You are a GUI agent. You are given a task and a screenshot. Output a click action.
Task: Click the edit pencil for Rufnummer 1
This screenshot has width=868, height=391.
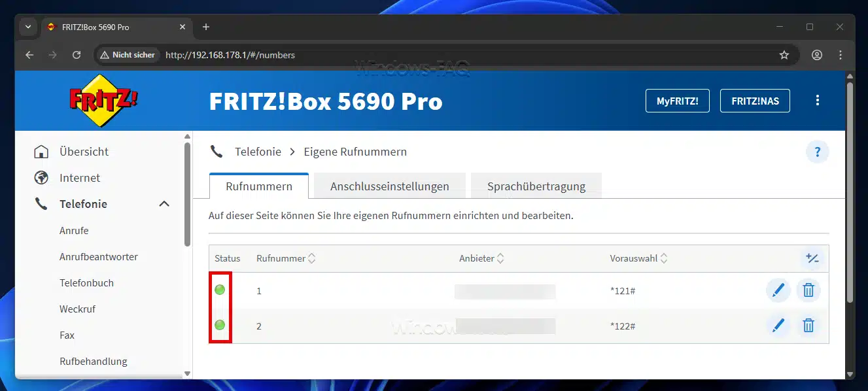778,290
